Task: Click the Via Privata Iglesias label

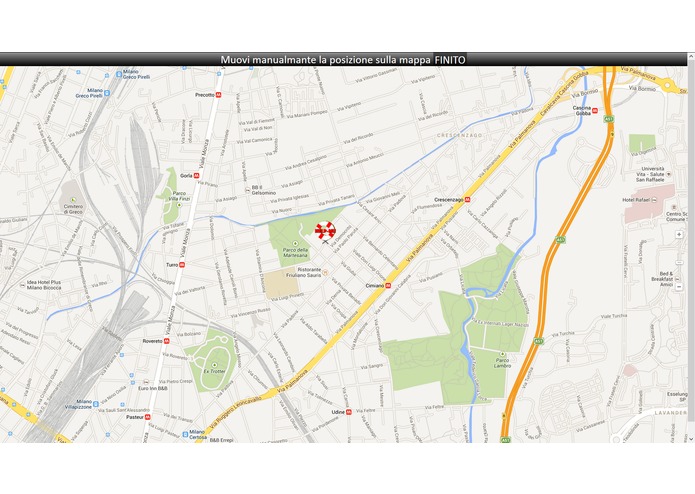Action: coord(289,198)
